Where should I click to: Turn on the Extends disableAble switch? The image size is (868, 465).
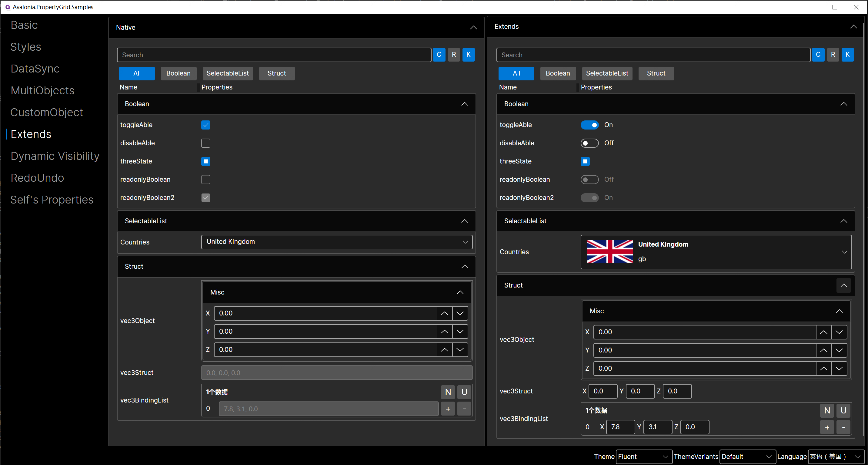tap(589, 143)
